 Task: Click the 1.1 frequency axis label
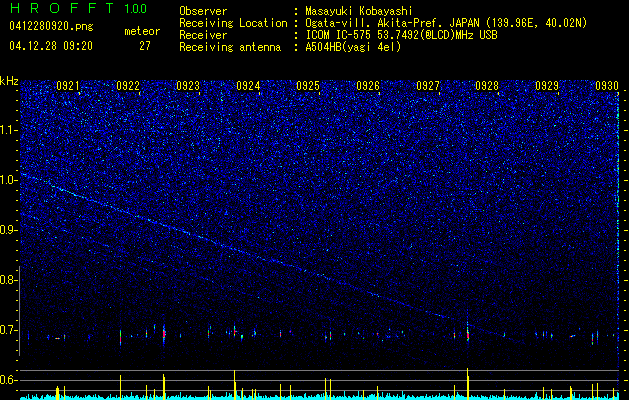[x=9, y=130]
